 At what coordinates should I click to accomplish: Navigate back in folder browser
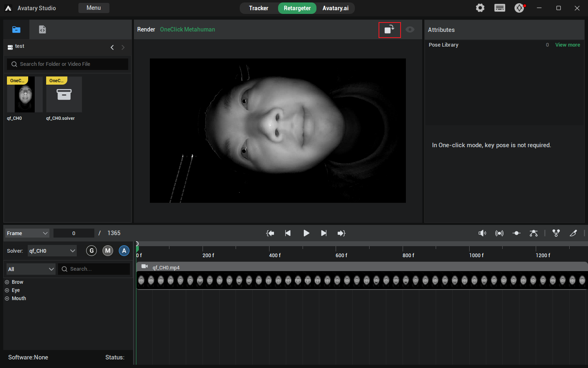(112, 47)
